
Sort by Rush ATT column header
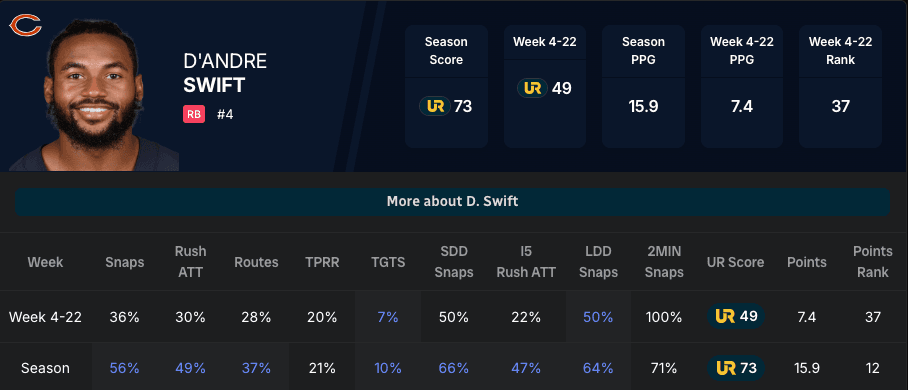191,262
